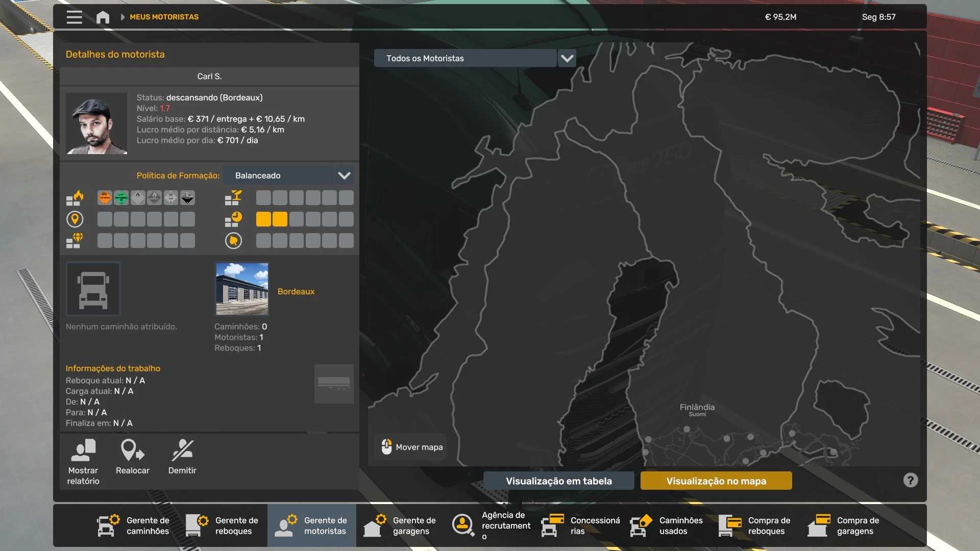Click the Bordeaux garage thumbnail image

pyautogui.click(x=242, y=289)
